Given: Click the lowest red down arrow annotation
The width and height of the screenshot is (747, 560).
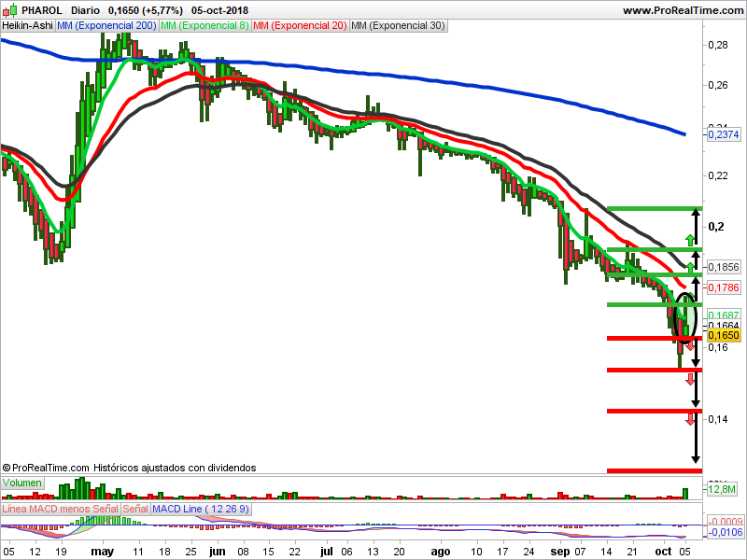Looking at the screenshot, I should tap(690, 419).
